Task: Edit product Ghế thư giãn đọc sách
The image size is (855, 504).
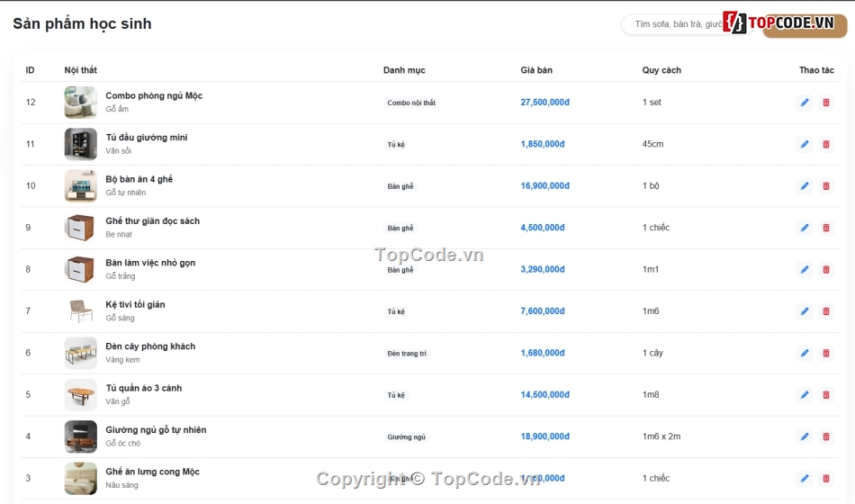Action: [805, 228]
